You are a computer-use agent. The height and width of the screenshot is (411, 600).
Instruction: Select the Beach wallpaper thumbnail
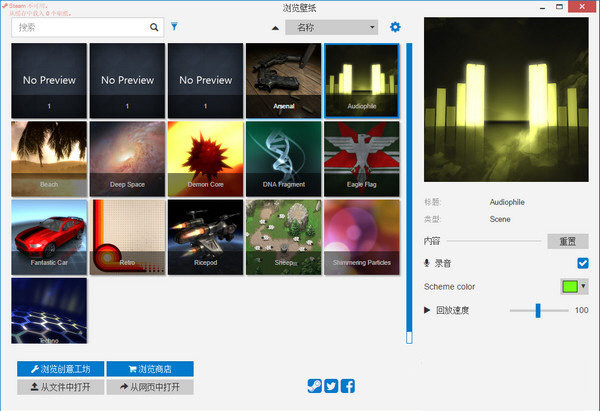tap(49, 159)
